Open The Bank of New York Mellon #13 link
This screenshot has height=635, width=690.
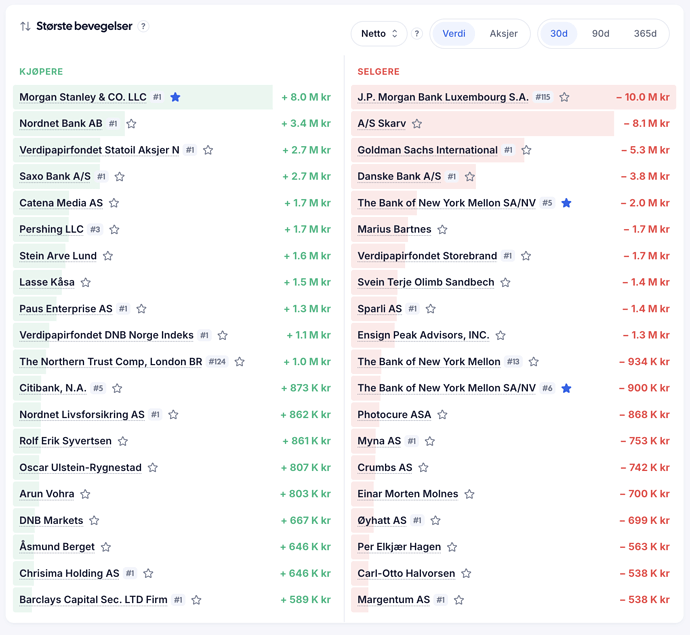[429, 362]
